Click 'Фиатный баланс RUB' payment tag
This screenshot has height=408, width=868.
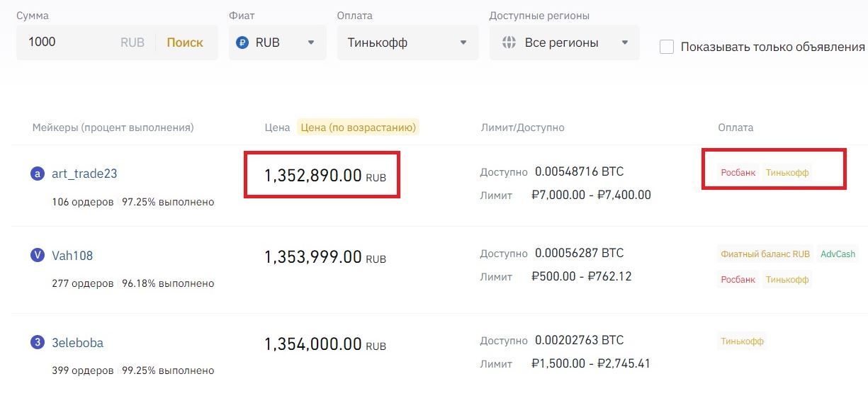click(x=765, y=254)
